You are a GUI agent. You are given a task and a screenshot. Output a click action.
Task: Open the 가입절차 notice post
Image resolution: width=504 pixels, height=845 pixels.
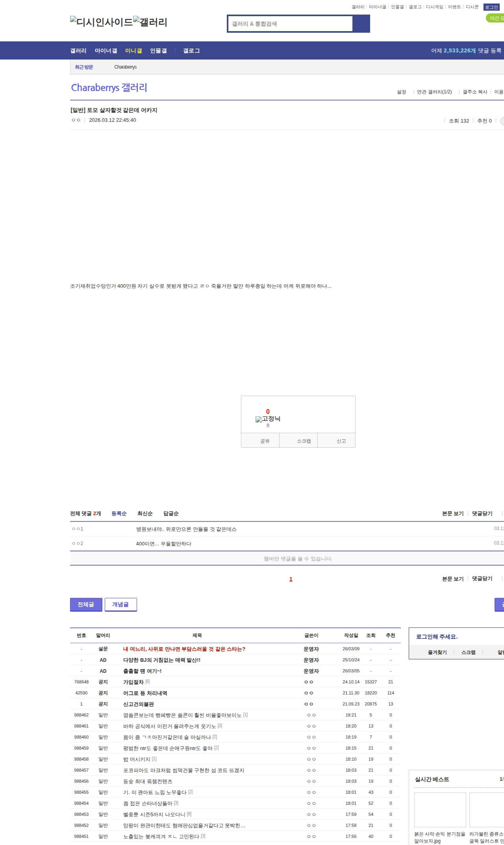click(x=133, y=682)
